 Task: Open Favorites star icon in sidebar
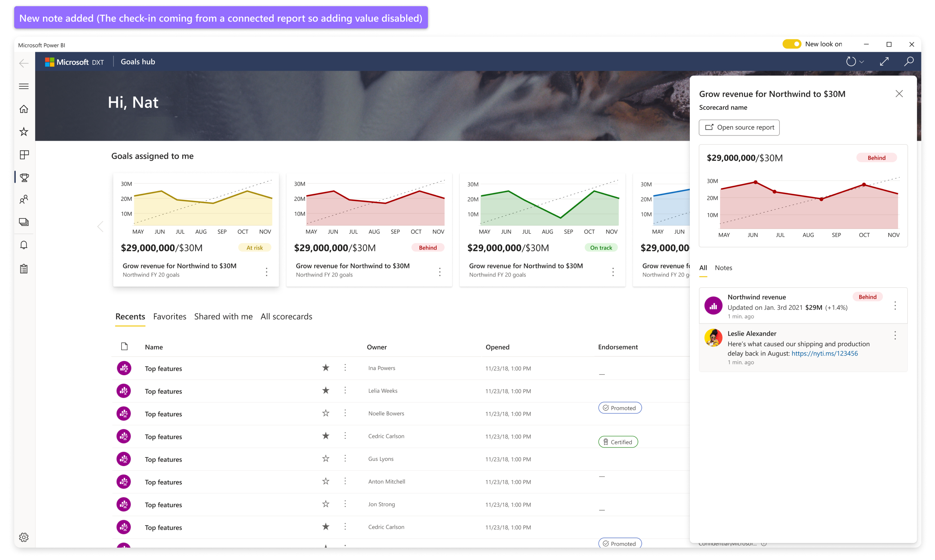(24, 132)
